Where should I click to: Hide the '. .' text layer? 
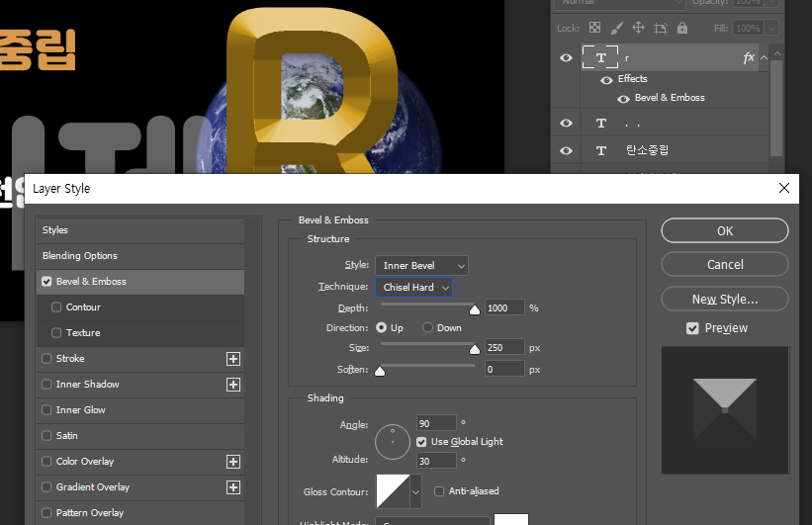[566, 123]
